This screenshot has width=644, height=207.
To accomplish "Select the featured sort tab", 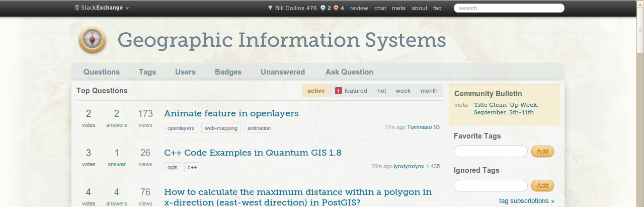I will [x=351, y=91].
